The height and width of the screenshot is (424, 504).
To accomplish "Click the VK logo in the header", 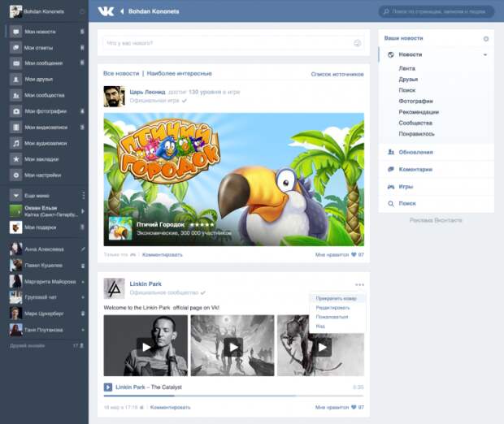I will click(106, 11).
